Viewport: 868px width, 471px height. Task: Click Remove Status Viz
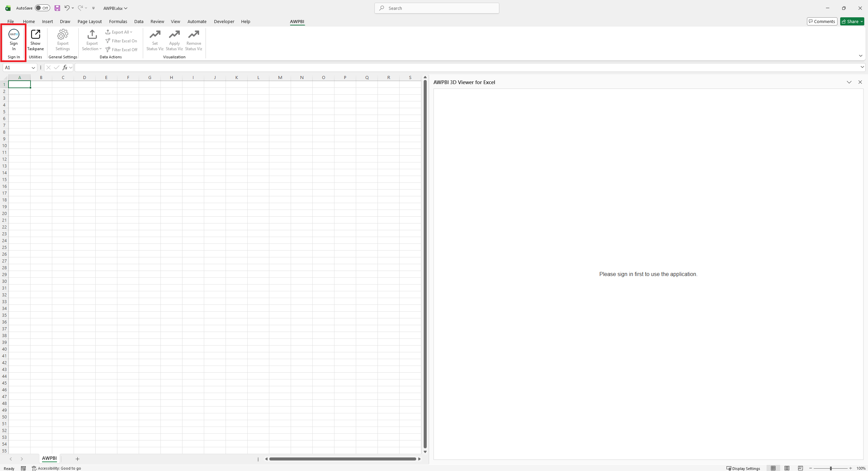pos(194,40)
